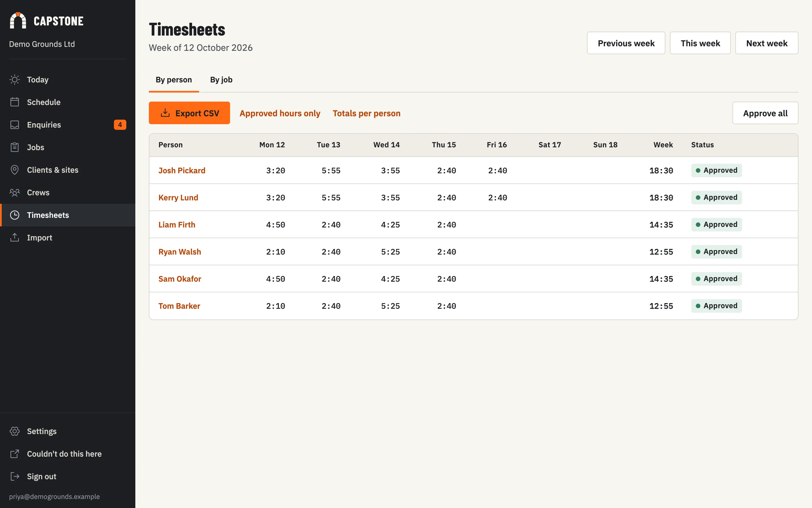Click Josh Pickard's Approved status badge
This screenshot has width=812, height=508.
716,170
